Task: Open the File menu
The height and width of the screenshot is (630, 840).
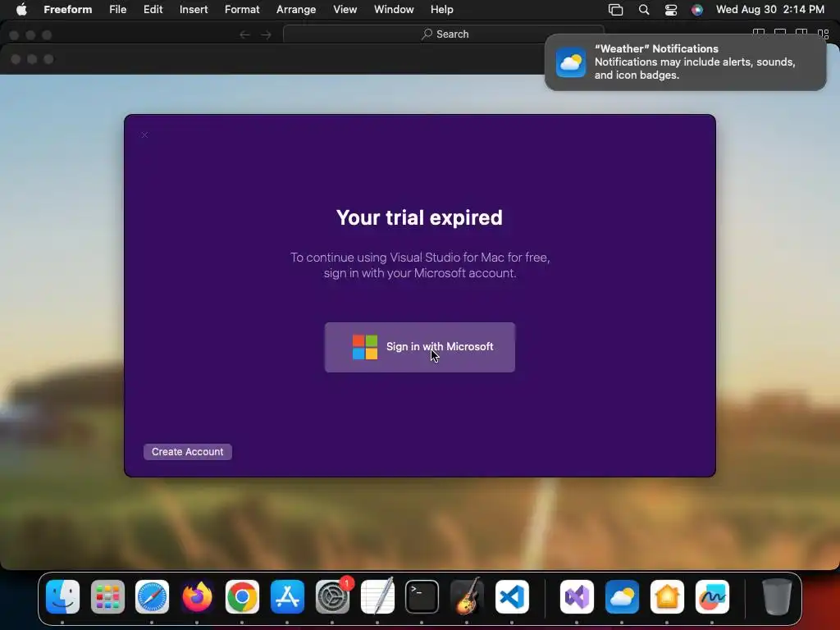Action: pos(117,10)
